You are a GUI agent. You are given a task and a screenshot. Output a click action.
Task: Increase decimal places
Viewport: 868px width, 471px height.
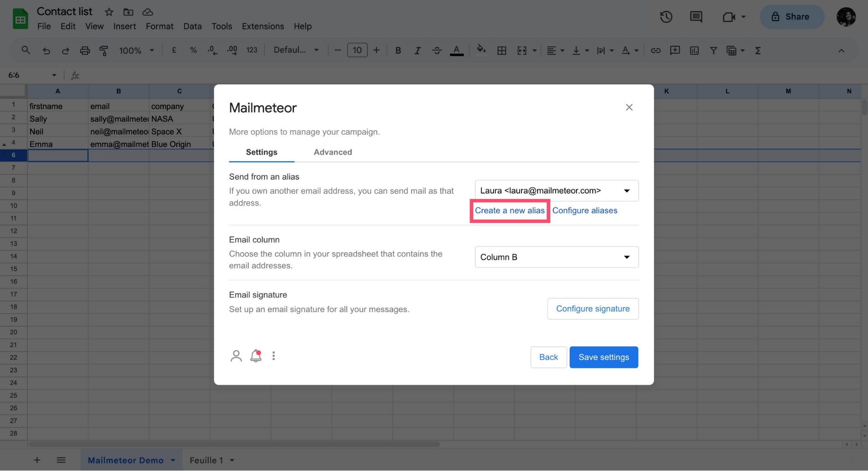click(232, 50)
